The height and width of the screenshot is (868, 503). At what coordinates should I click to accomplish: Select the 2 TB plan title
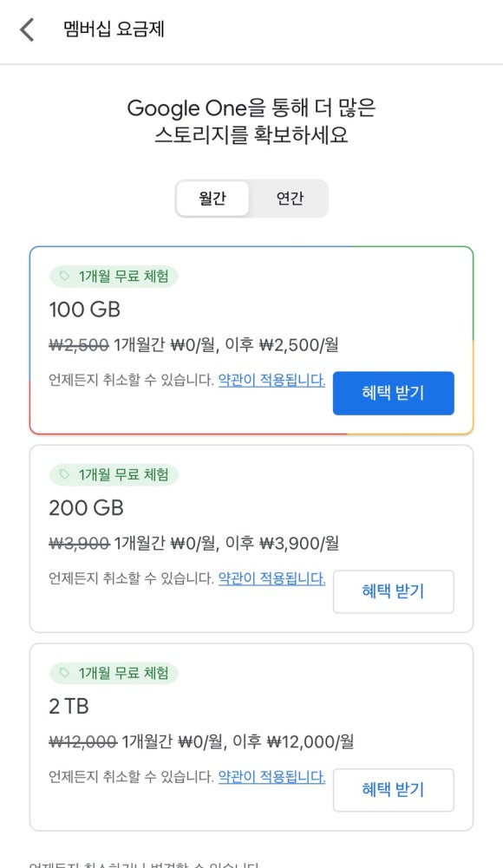point(69,707)
